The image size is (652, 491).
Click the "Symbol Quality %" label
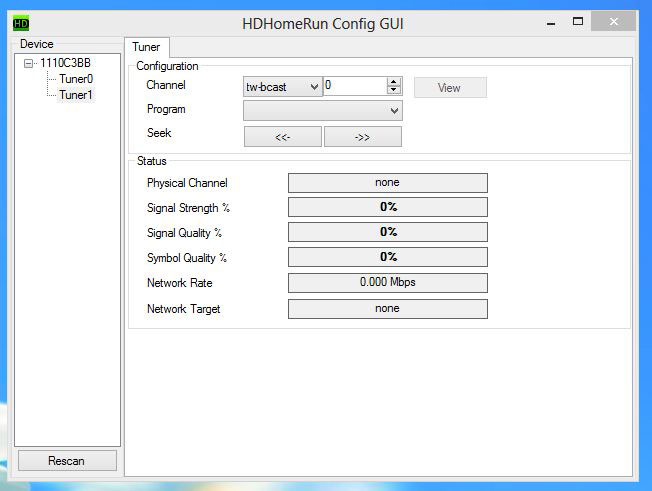(x=187, y=258)
